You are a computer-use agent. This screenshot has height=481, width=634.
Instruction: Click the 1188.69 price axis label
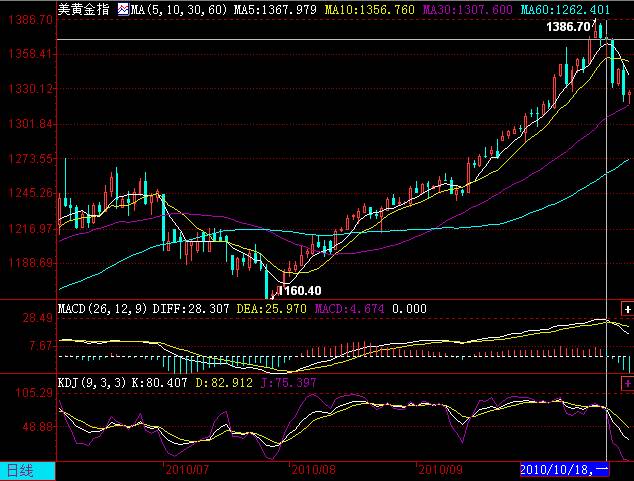pyautogui.click(x=31, y=263)
